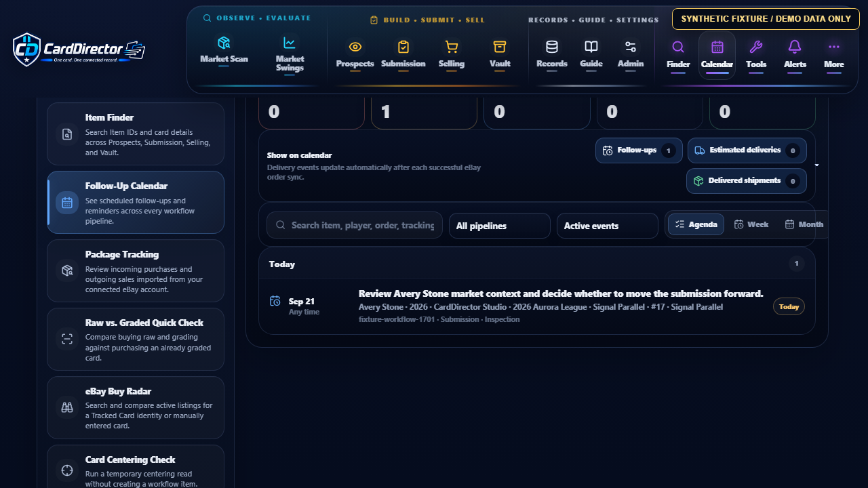
Task: Switch to Month view
Action: (804, 224)
